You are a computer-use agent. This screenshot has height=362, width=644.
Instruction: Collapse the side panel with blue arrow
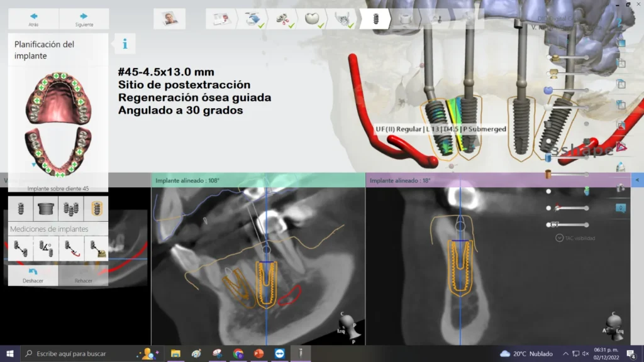(638, 180)
